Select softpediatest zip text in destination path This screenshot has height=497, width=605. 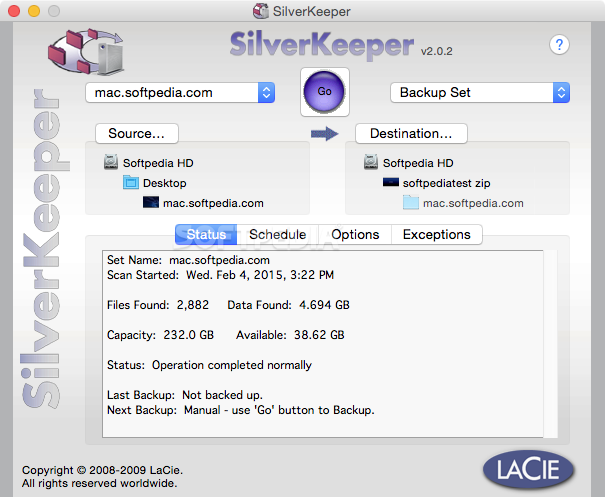click(446, 183)
